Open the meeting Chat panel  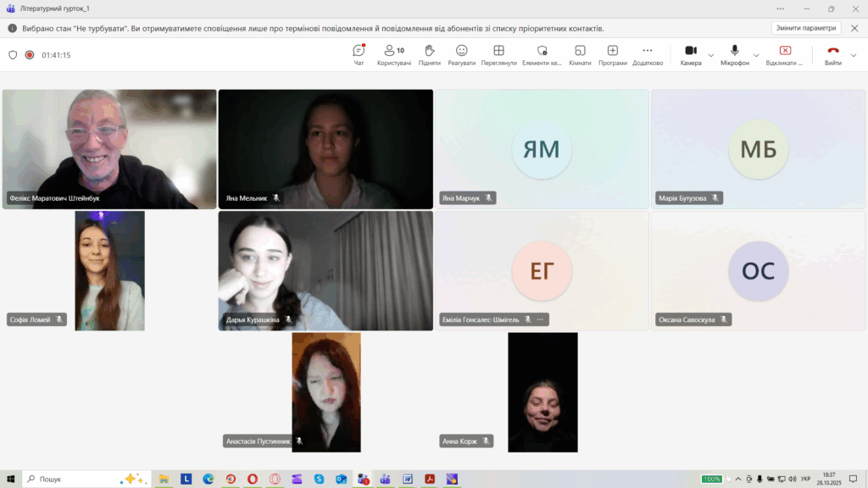(359, 54)
